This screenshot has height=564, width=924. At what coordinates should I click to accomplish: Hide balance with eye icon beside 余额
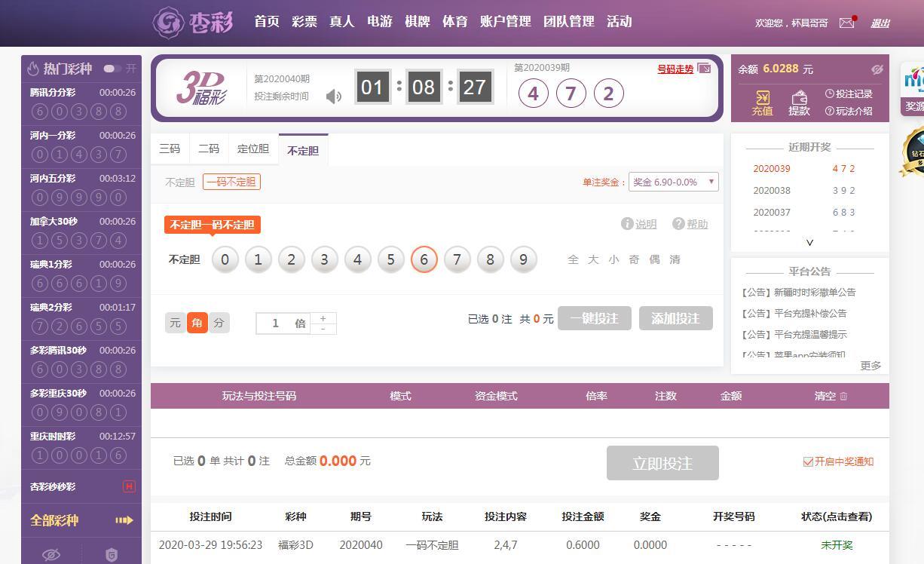(877, 69)
